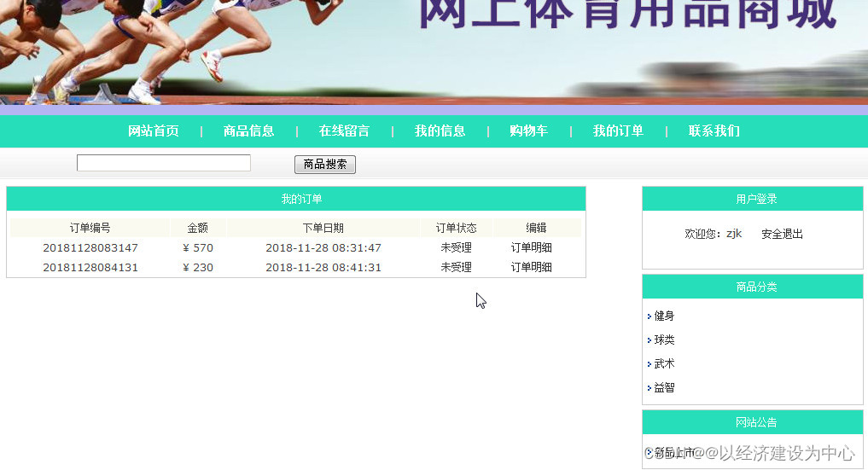Open the 网站首页 menu item
Screen dimensions: 868x470
pyautogui.click(x=154, y=131)
